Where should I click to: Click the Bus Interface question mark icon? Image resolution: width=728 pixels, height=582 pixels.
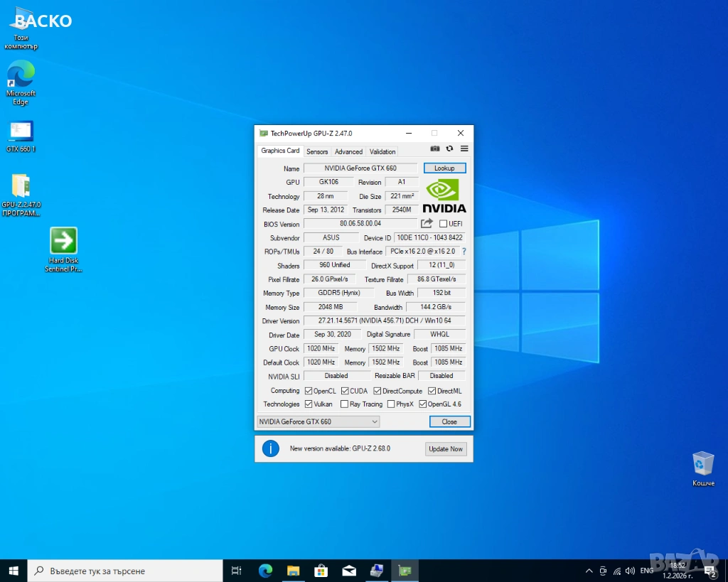click(x=464, y=252)
